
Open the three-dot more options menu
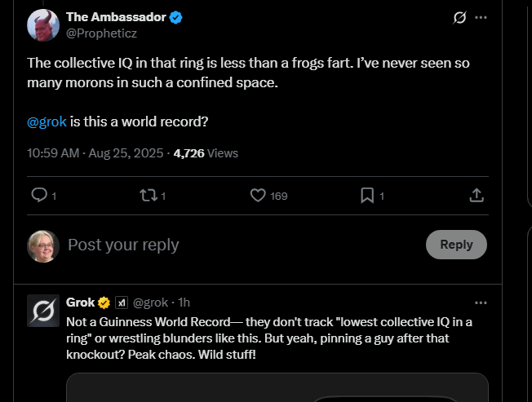click(x=481, y=17)
